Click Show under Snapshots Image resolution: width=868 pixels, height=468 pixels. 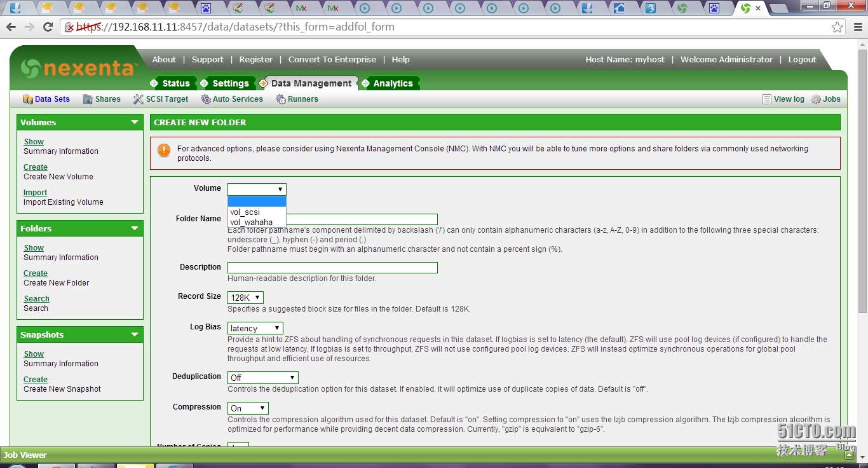(x=34, y=354)
